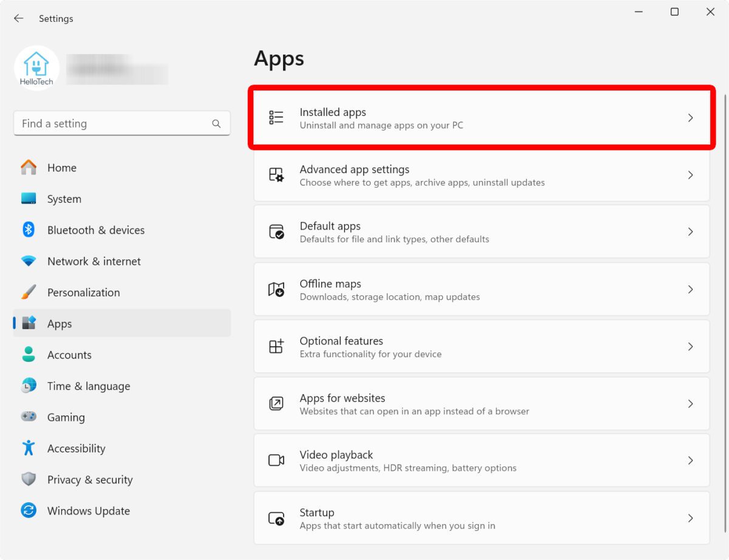Image resolution: width=729 pixels, height=560 pixels.
Task: Expand Installed apps chevron
Action: coord(690,118)
